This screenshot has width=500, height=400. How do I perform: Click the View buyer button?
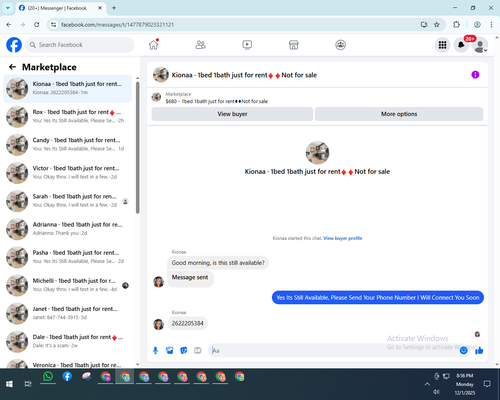coord(232,114)
